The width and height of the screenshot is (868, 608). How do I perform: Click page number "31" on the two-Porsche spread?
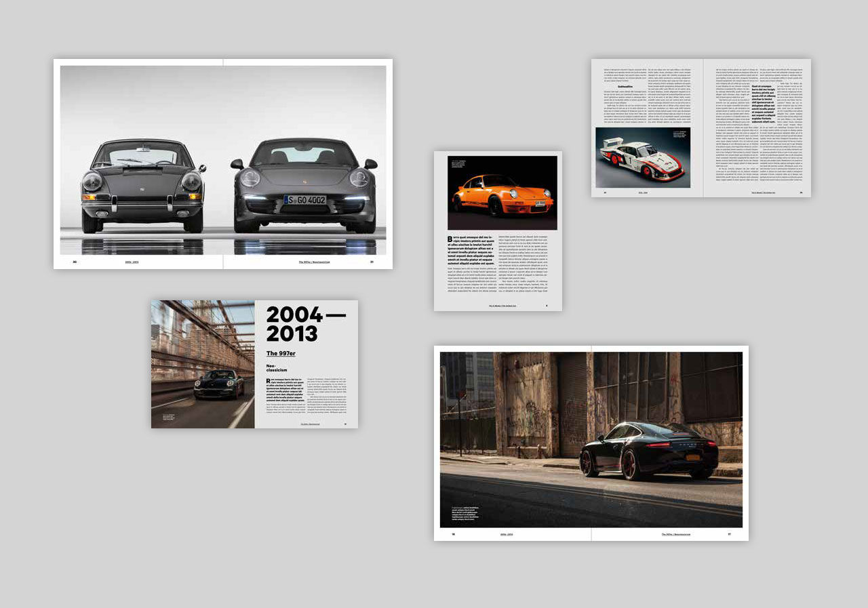[372, 262]
